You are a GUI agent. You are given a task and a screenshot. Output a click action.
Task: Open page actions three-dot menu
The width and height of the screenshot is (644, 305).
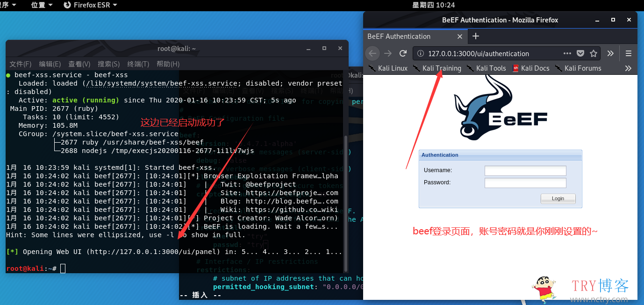(567, 53)
